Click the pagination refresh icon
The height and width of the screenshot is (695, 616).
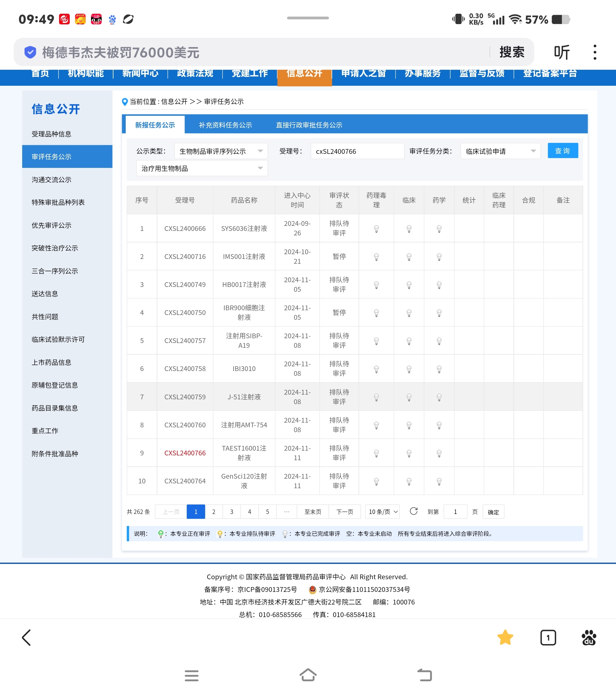coord(414,511)
